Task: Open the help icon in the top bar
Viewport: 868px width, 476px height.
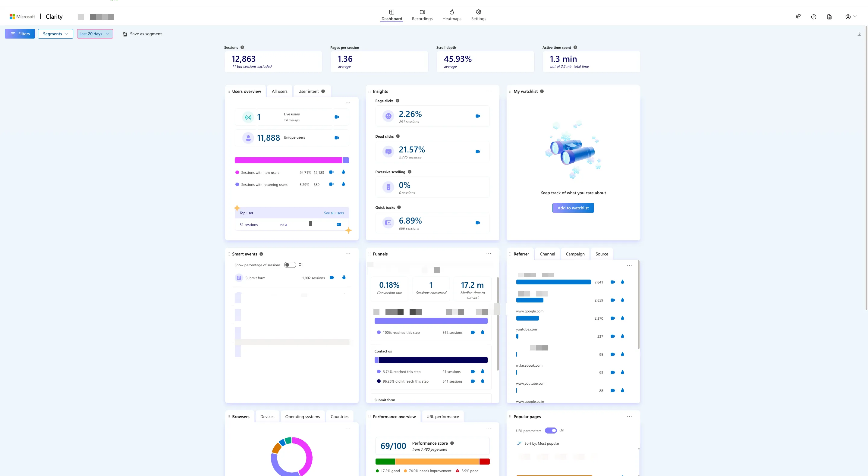Action: tap(814, 17)
